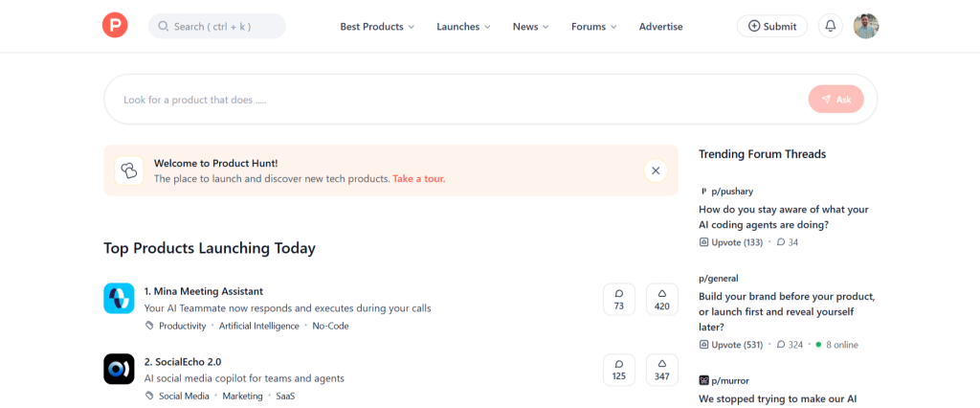Click the Product Hunt logo
This screenshot has width=980, height=408.
115,26
